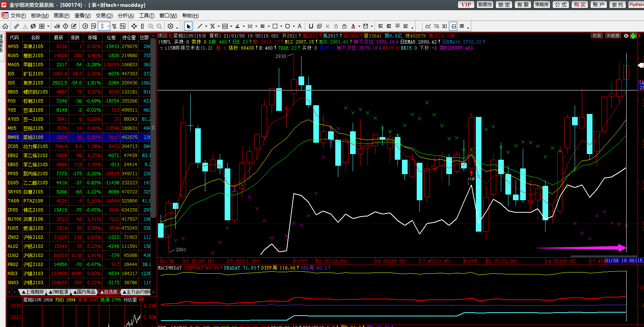Click the 购买 button
Image resolution: width=644 pixels, height=327 pixels.
580,5
